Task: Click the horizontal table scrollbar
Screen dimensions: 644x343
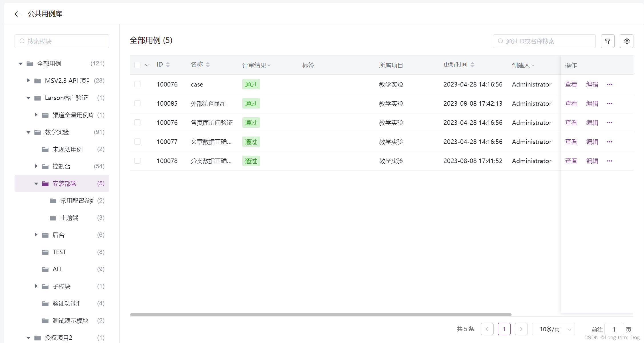Action: pos(320,314)
